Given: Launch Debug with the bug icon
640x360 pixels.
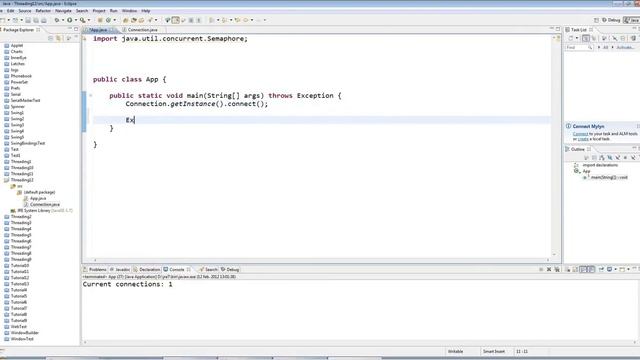Looking at the screenshot, I should 57,20.
